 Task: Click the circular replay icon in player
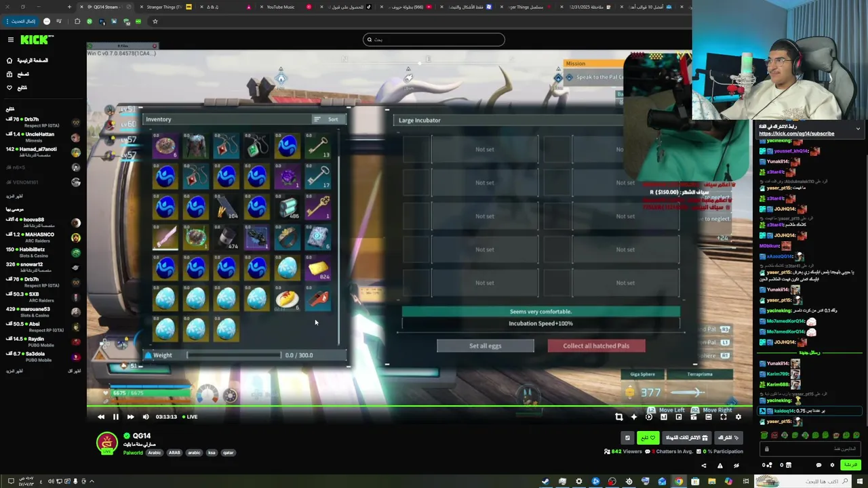[649, 417]
